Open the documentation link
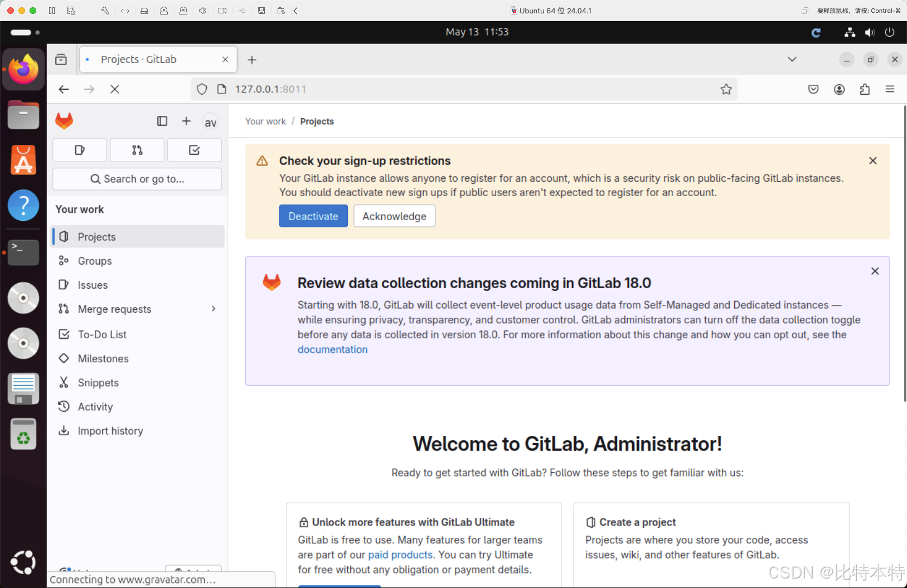 [x=333, y=349]
